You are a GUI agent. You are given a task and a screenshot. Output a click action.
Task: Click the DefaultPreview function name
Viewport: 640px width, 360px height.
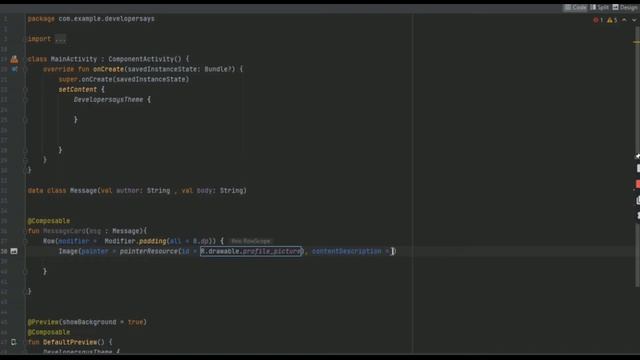[x=70, y=342]
